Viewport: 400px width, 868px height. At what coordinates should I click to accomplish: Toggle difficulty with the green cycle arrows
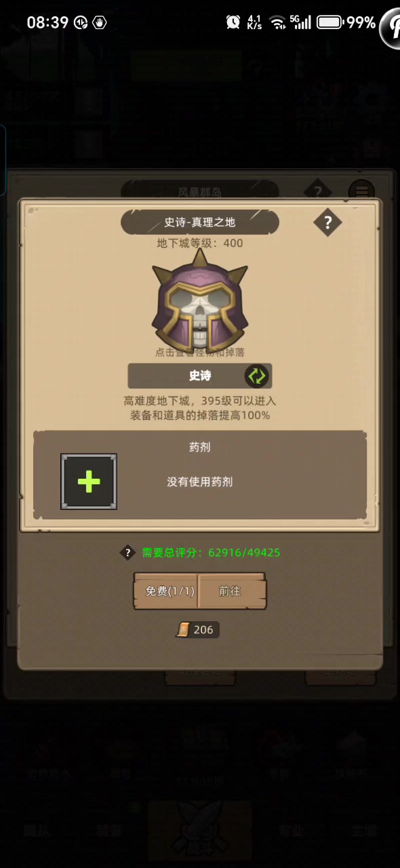click(x=257, y=376)
